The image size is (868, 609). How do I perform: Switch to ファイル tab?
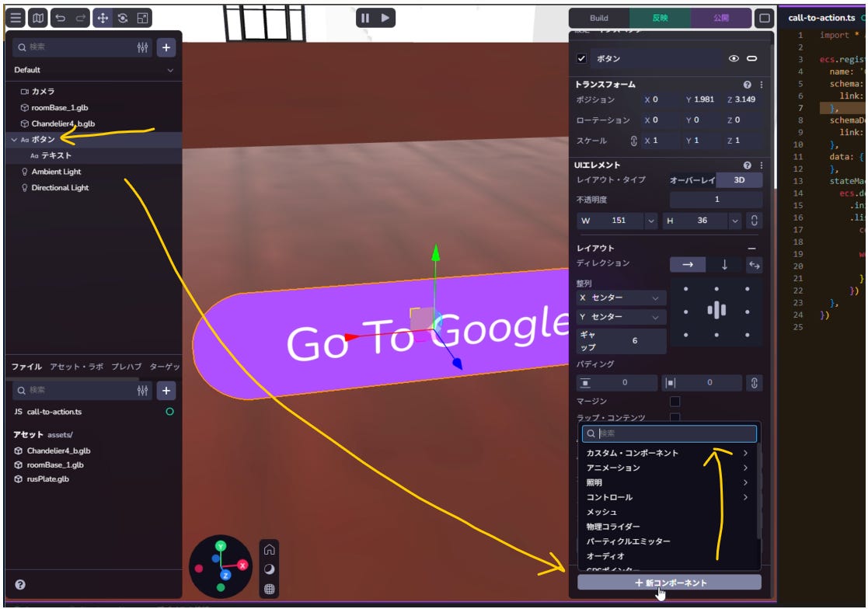pyautogui.click(x=26, y=367)
